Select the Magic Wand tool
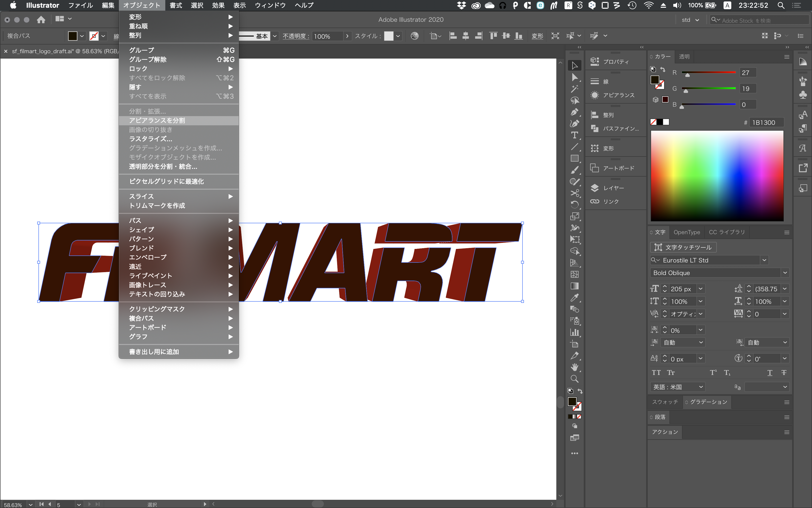812x508 pixels. pos(574,89)
